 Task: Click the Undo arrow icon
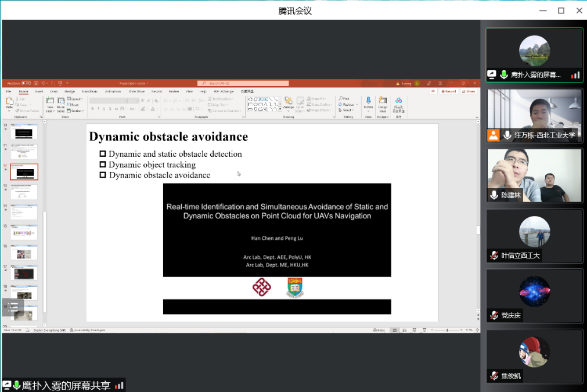[x=43, y=84]
